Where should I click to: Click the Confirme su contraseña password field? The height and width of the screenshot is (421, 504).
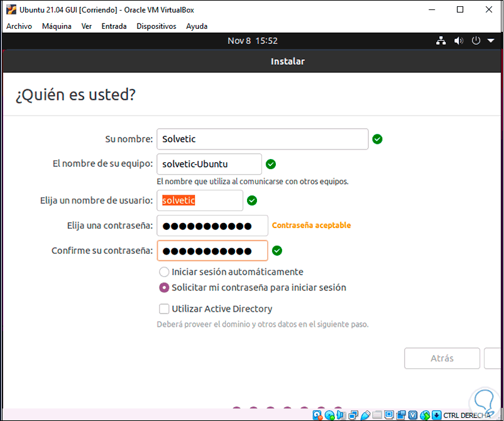coord(212,251)
